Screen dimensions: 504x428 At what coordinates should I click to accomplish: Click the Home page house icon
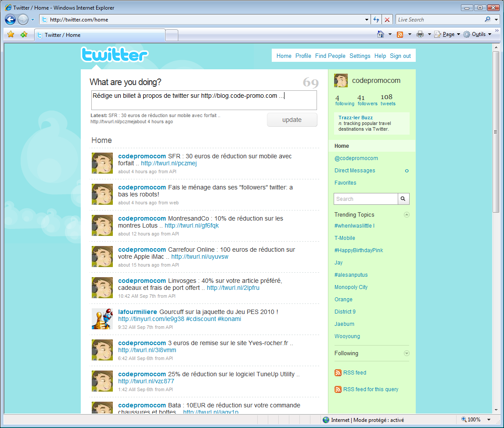click(x=381, y=34)
